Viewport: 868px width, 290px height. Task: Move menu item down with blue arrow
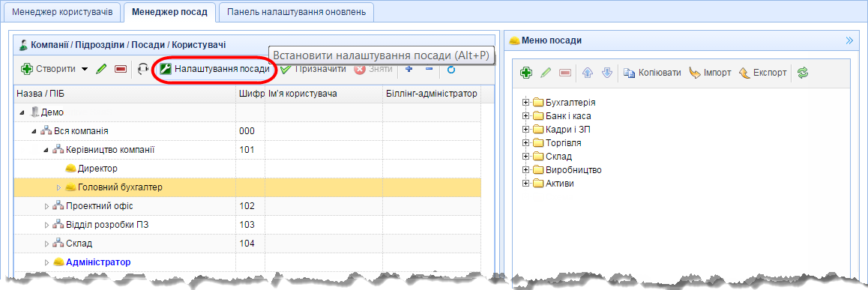click(x=606, y=73)
